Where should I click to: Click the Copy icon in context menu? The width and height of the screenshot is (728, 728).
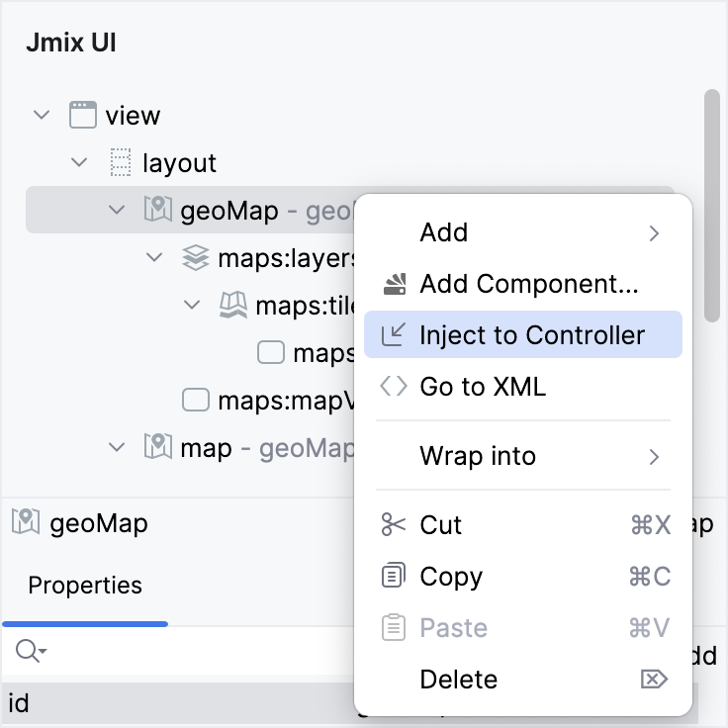coord(394,577)
